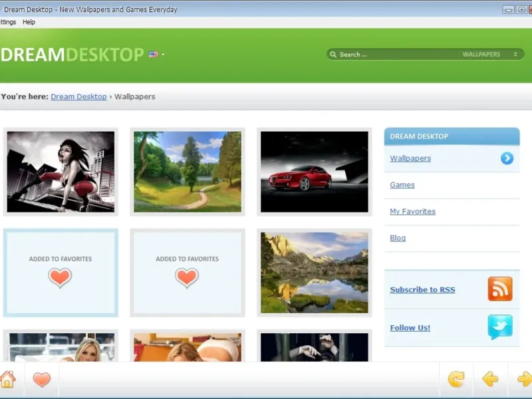The image size is (532, 399).
Task: Reload the page with the refresh arrow
Action: pos(456,379)
